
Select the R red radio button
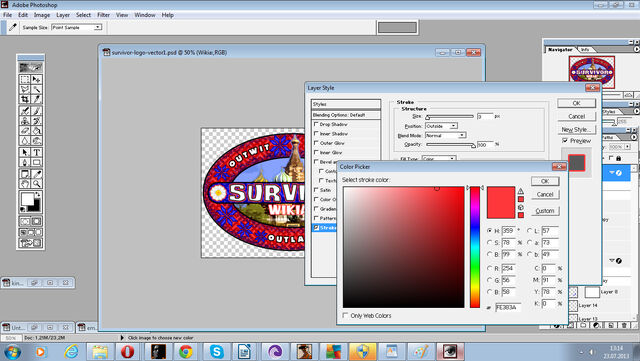pyautogui.click(x=489, y=268)
